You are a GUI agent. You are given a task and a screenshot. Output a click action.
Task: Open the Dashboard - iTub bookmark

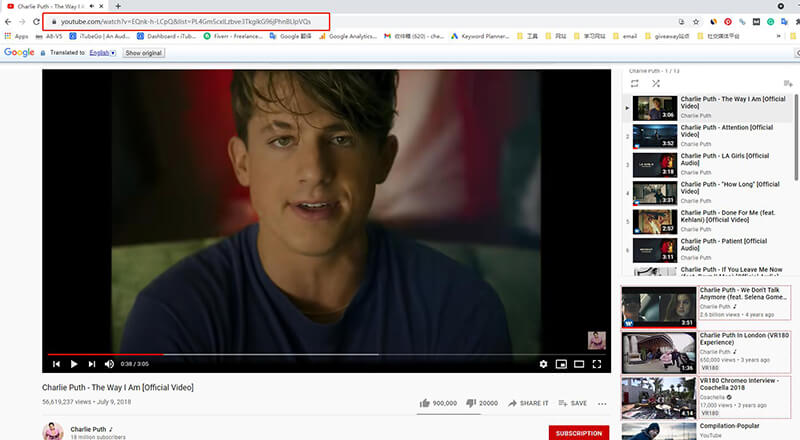[x=166, y=36]
